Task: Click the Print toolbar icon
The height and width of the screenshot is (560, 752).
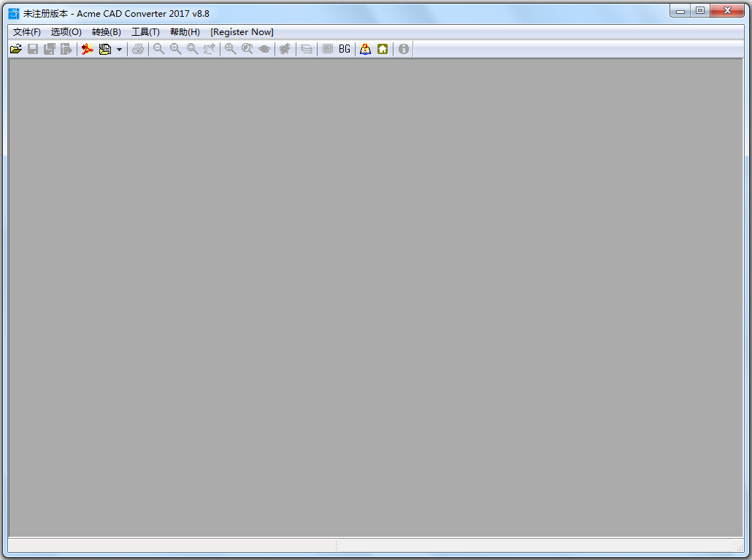Action: point(137,49)
